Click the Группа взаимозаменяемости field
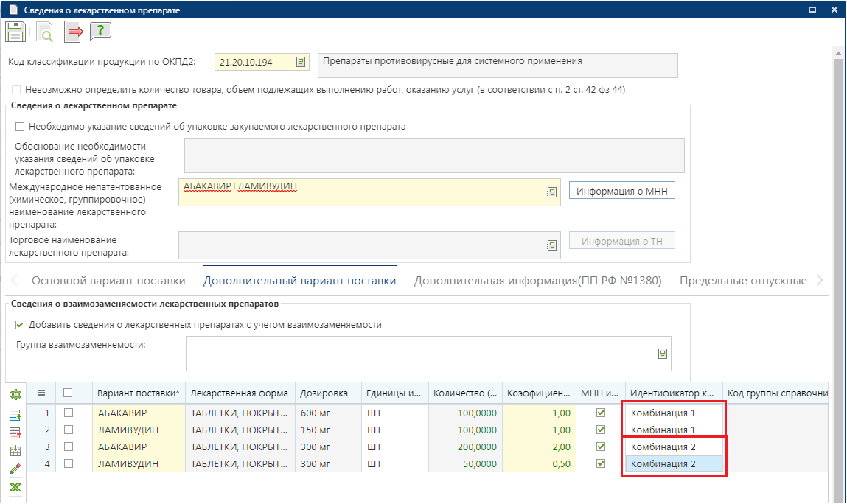Image resolution: width=847 pixels, height=504 pixels. 428,354
